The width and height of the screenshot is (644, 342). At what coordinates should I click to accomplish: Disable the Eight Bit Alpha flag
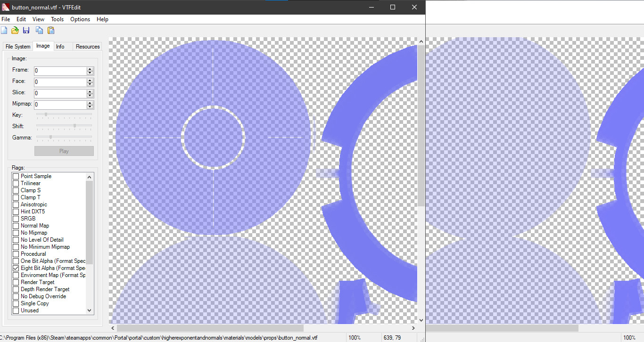[16, 268]
